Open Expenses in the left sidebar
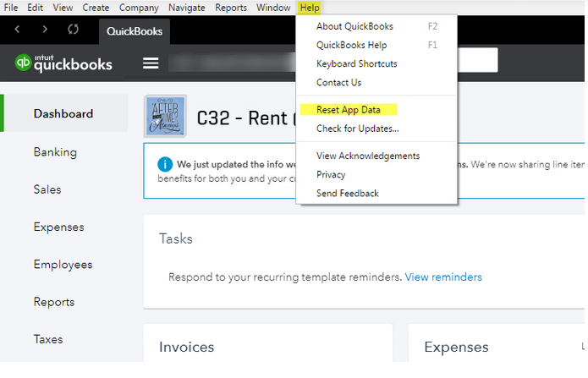Viewport: 588px width, 378px height. (x=59, y=227)
